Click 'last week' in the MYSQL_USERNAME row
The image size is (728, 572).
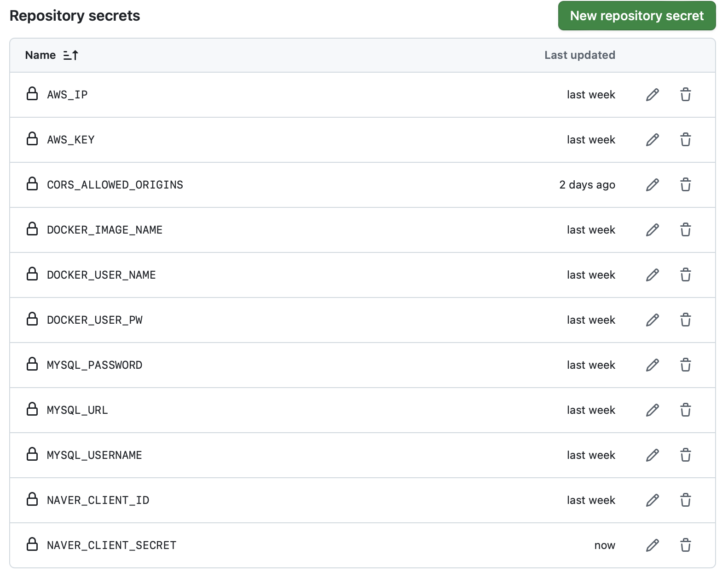click(591, 455)
